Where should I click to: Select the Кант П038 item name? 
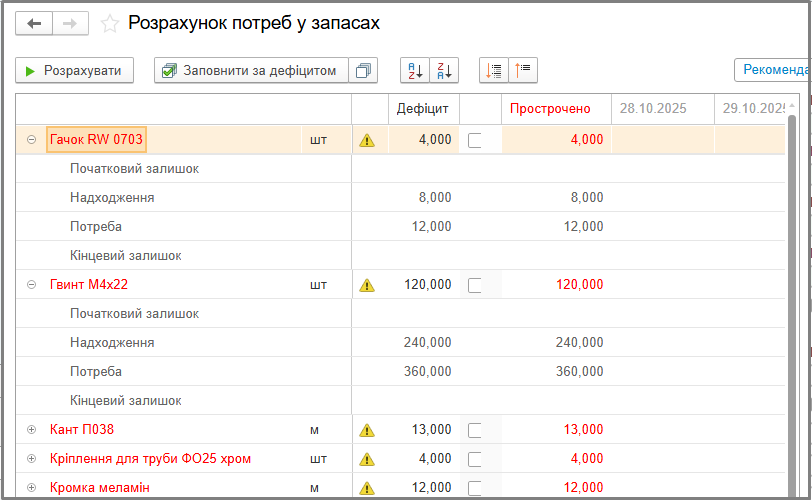click(x=82, y=430)
